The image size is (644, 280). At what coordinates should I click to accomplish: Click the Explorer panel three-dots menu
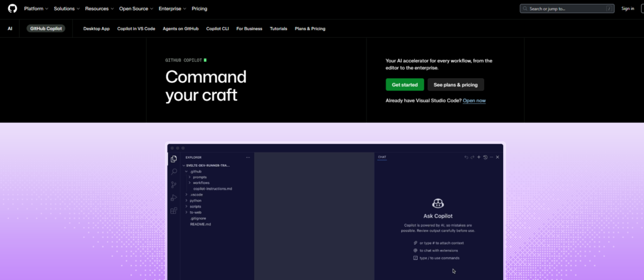[x=248, y=157]
